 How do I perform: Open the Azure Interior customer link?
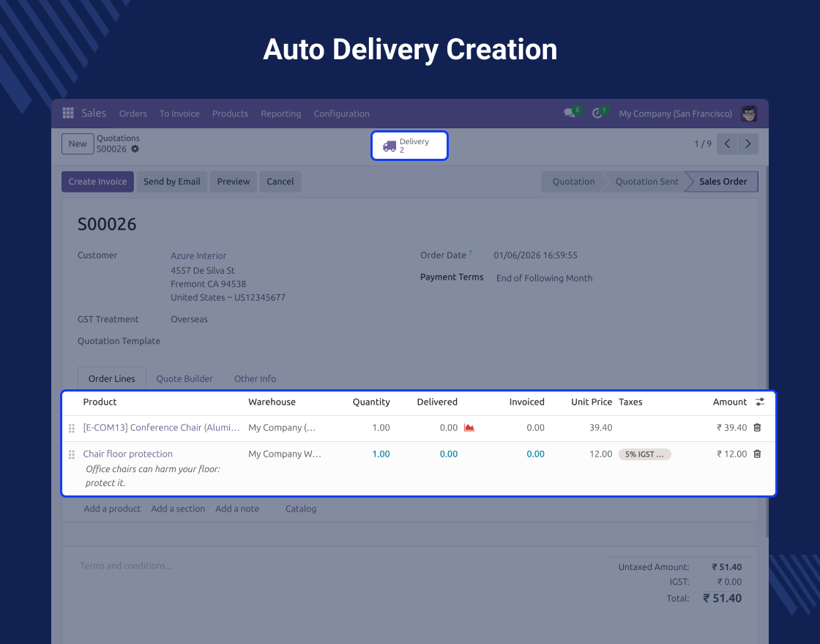coord(198,255)
